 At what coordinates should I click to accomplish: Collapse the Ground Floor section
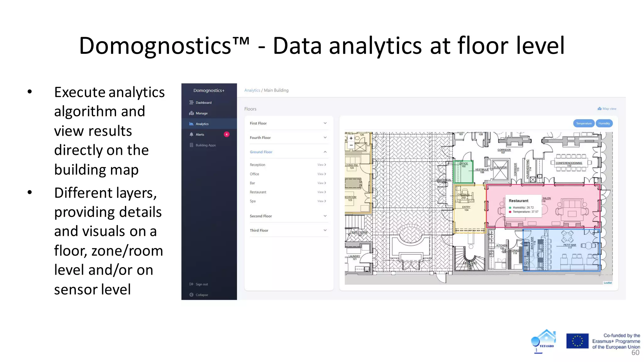(x=289, y=152)
